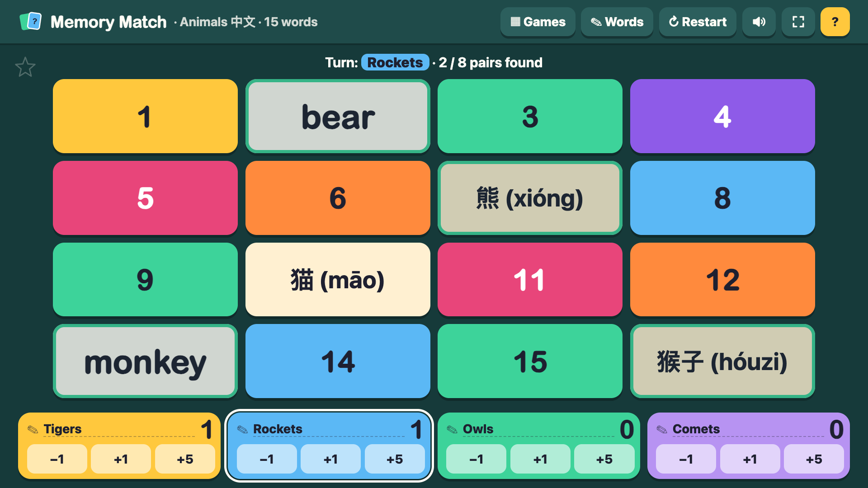This screenshot has width=868, height=488.
Task: Add five points to Comets
Action: (x=814, y=459)
